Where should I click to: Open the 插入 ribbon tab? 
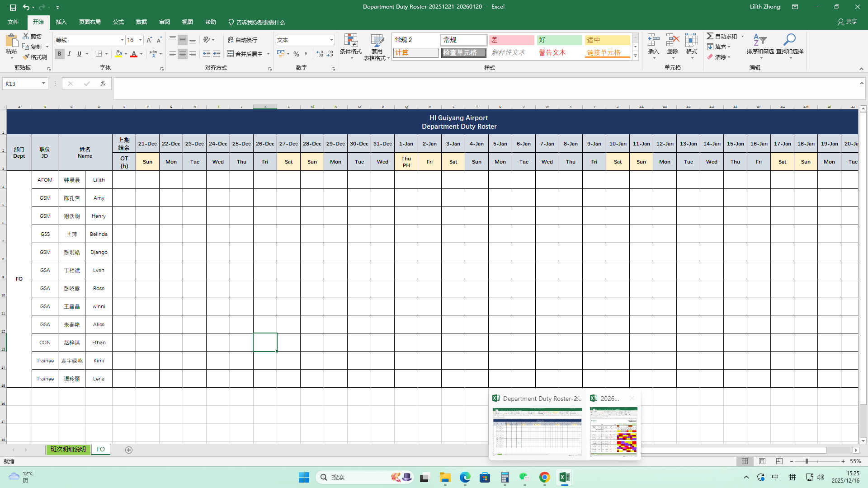[x=61, y=22]
